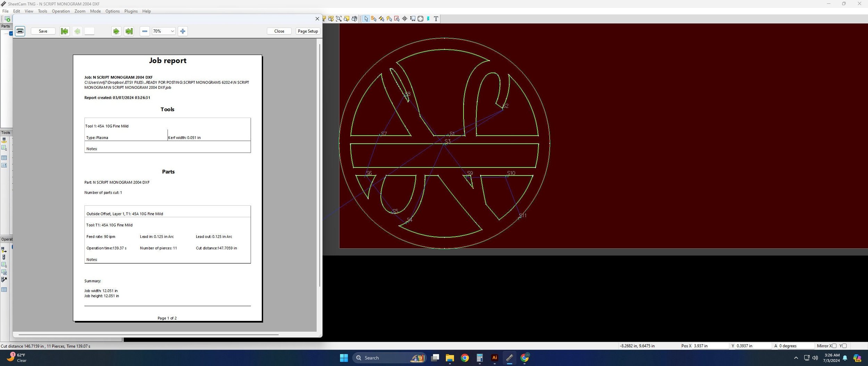Show hidden system tray icons
The height and width of the screenshot is (366, 868).
796,358
